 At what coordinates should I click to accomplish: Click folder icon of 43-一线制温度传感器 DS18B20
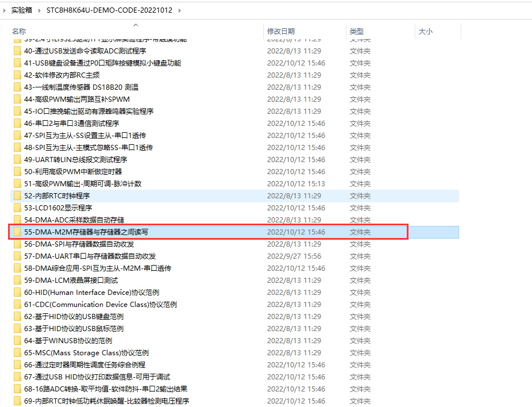tap(17, 87)
